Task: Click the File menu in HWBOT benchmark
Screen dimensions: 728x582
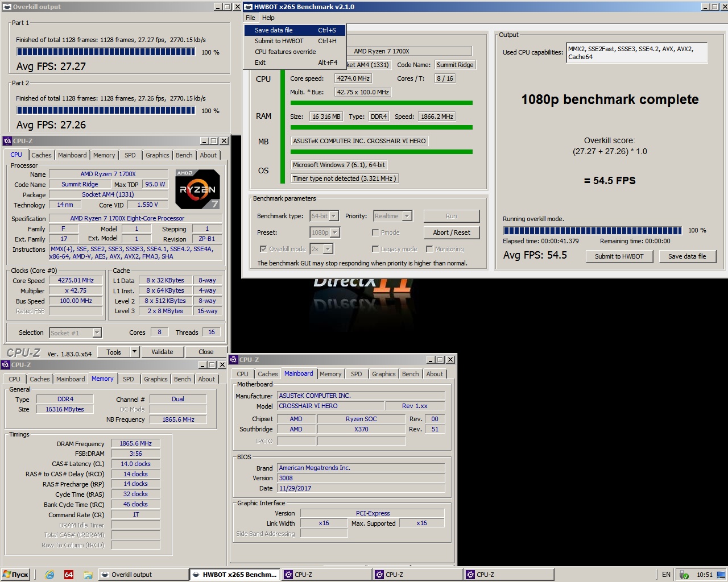Action: tap(250, 18)
